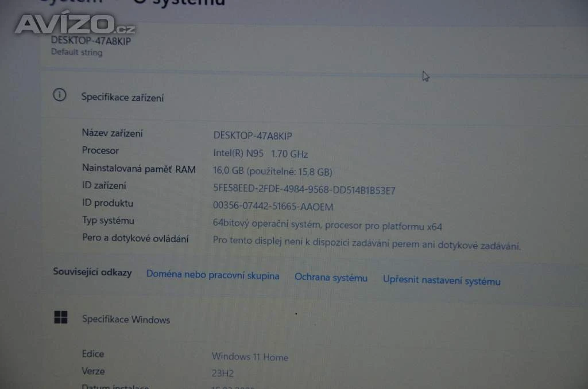Click the Windows logo beside Specifikace Windows

[x=61, y=317]
